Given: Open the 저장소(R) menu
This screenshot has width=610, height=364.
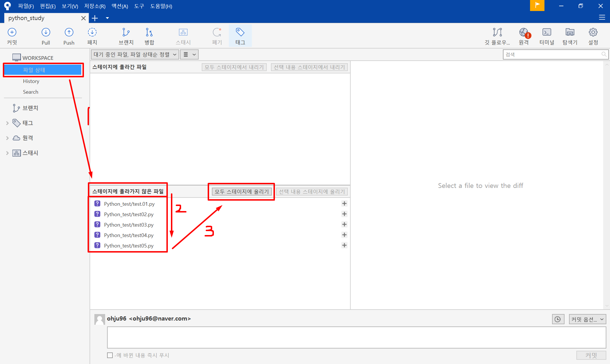Looking at the screenshot, I should (x=95, y=6).
